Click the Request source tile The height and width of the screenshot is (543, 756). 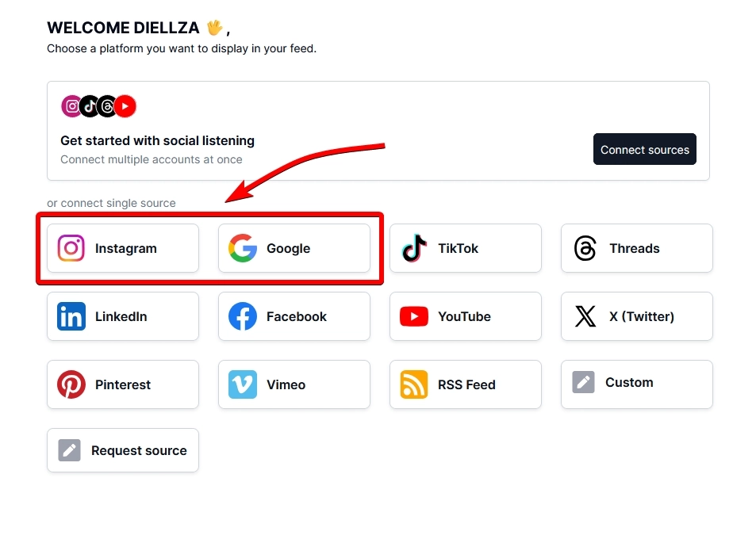point(123,450)
